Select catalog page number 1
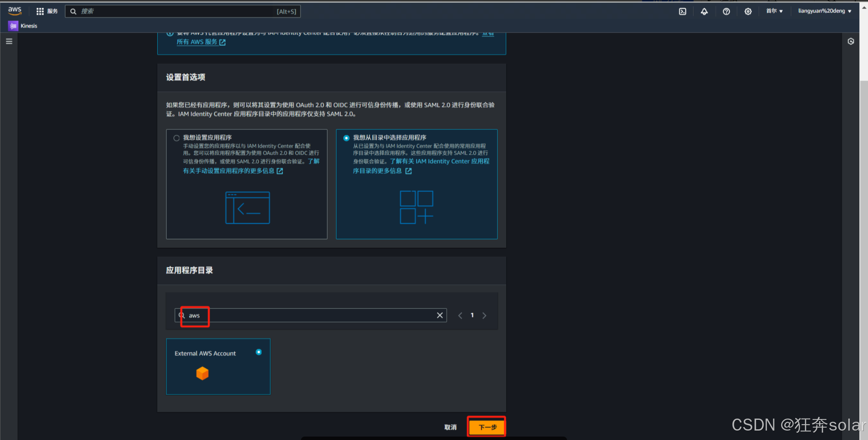 coord(472,315)
